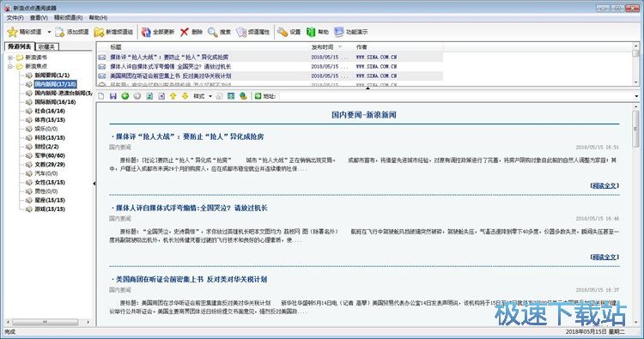Open 频道属性 toolbar icon

click(241, 32)
